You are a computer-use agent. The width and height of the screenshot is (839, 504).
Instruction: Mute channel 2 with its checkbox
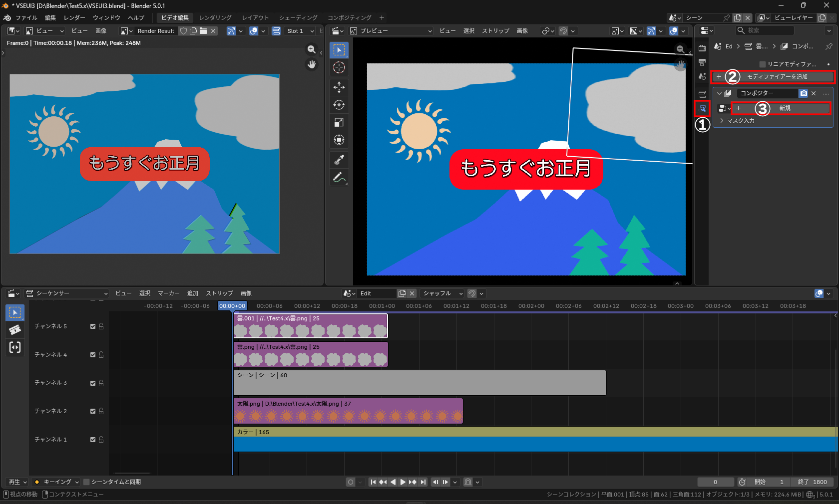tap(93, 411)
